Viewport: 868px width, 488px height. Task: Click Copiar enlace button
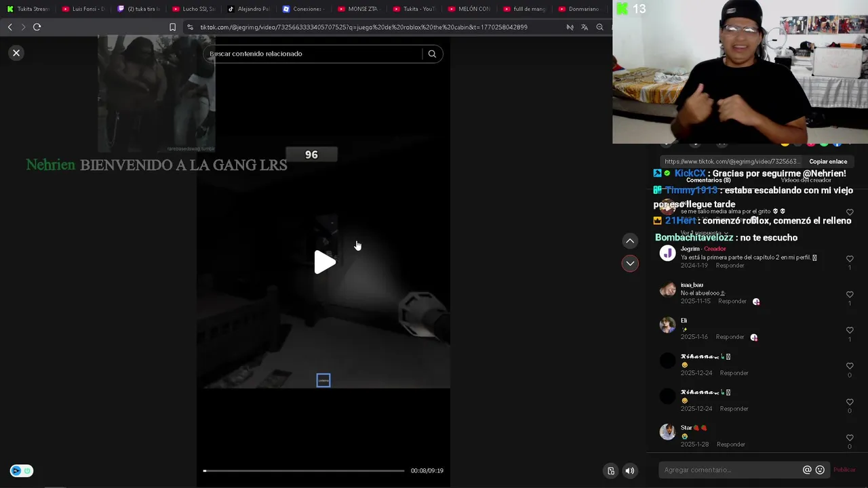point(828,161)
